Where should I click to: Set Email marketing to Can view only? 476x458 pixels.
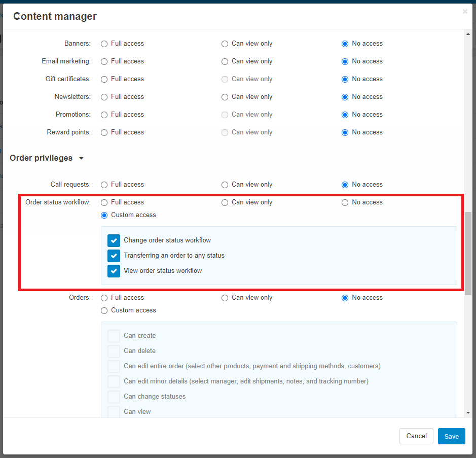click(225, 62)
